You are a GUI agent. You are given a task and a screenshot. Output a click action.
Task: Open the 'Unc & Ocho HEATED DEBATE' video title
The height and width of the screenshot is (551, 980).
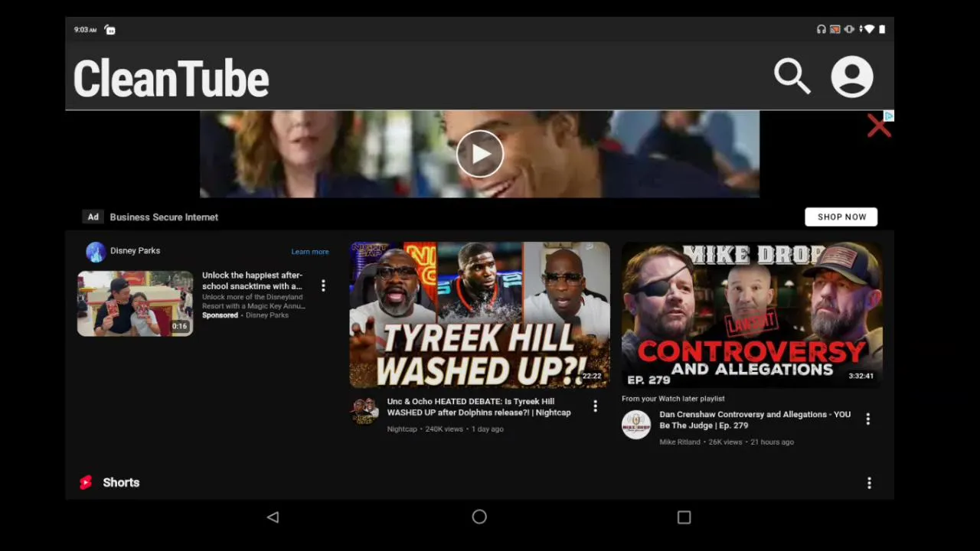(479, 407)
